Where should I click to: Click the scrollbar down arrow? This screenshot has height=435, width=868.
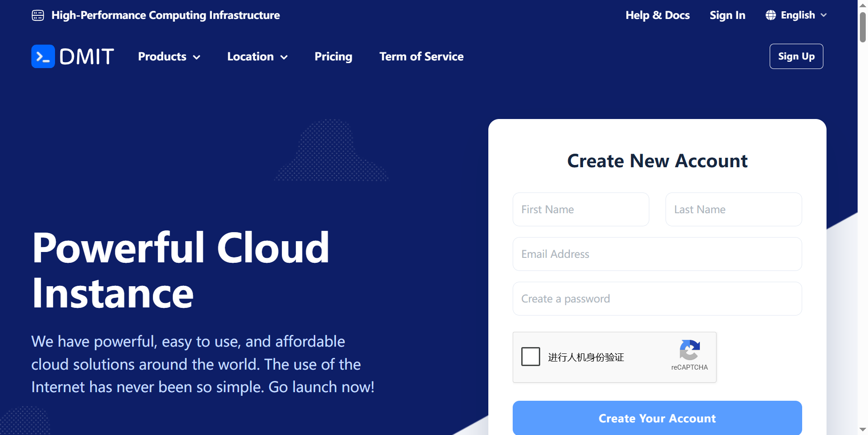[x=863, y=430]
